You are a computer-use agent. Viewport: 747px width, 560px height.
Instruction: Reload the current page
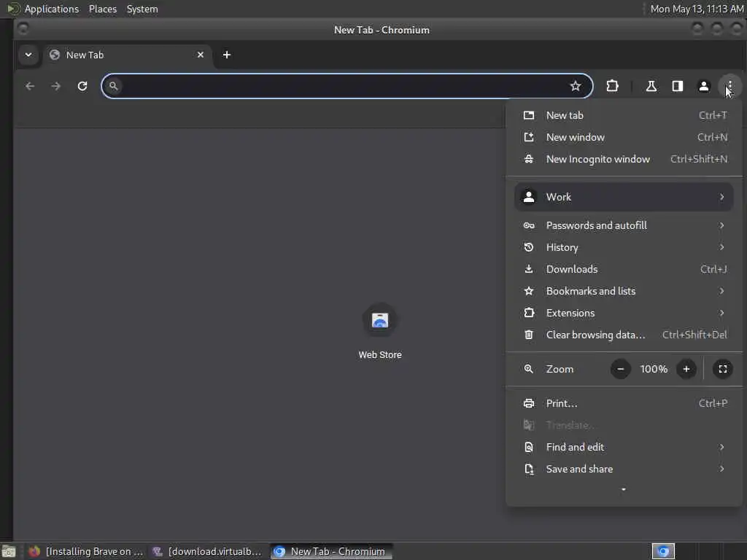click(x=82, y=86)
